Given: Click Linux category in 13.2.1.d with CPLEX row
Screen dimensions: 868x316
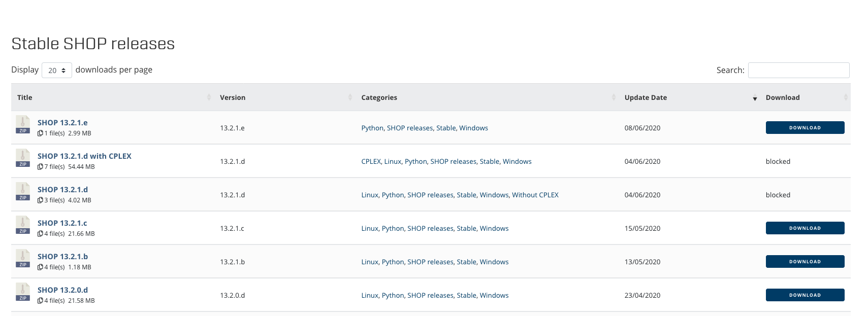Looking at the screenshot, I should coord(393,162).
